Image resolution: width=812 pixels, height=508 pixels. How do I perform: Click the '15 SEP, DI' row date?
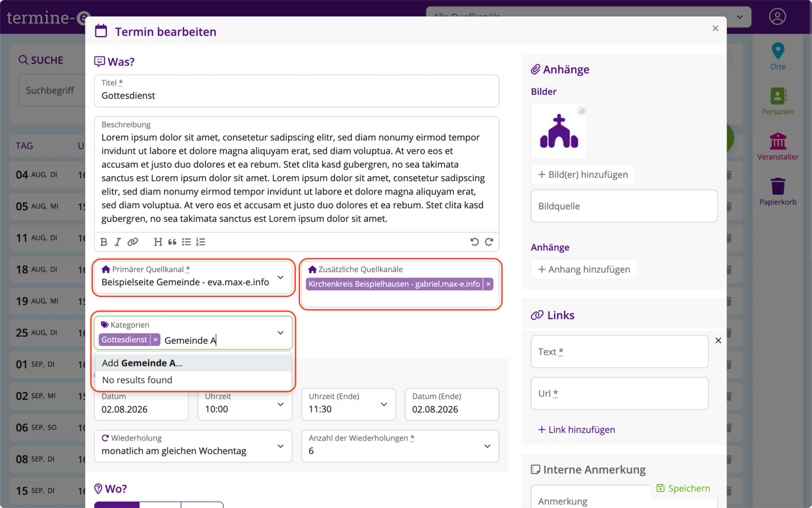coord(35,490)
